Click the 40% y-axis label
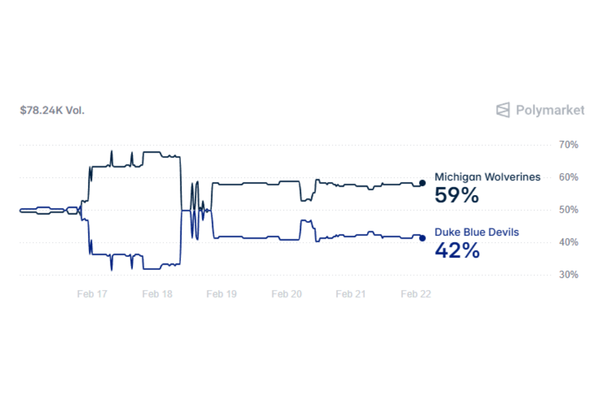This screenshot has height=400, width=600. point(568,242)
